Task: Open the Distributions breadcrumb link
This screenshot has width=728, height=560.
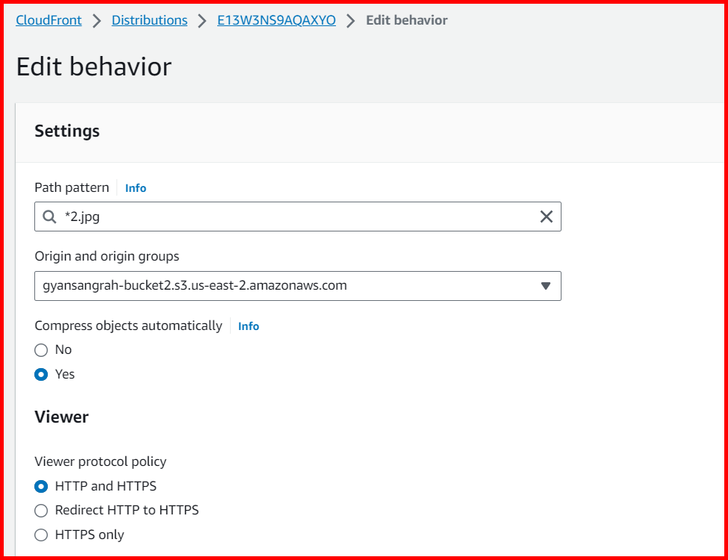Action: click(x=149, y=20)
